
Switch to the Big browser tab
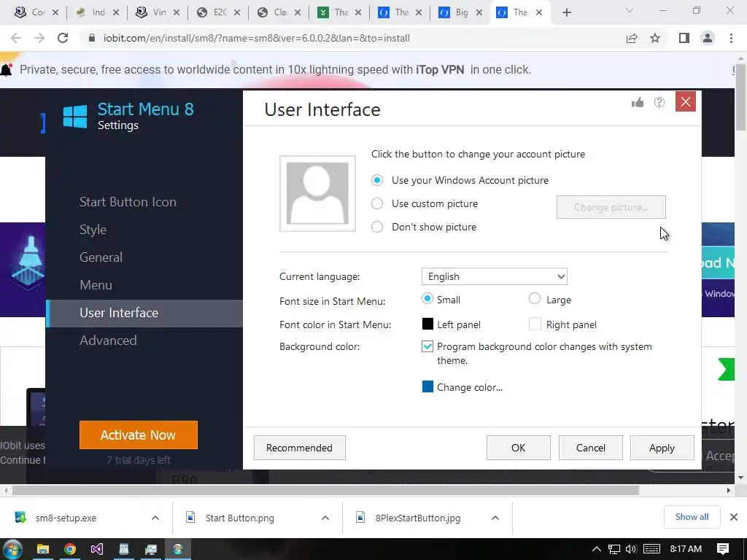pyautogui.click(x=460, y=12)
